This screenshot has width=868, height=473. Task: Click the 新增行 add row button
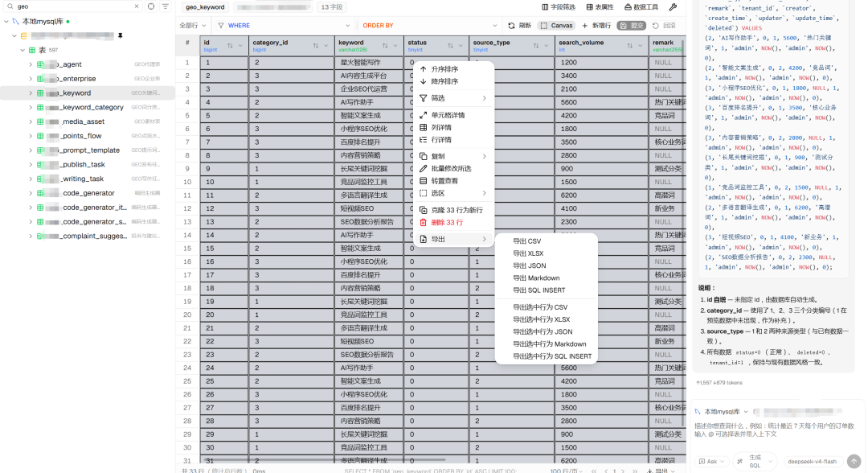(596, 26)
